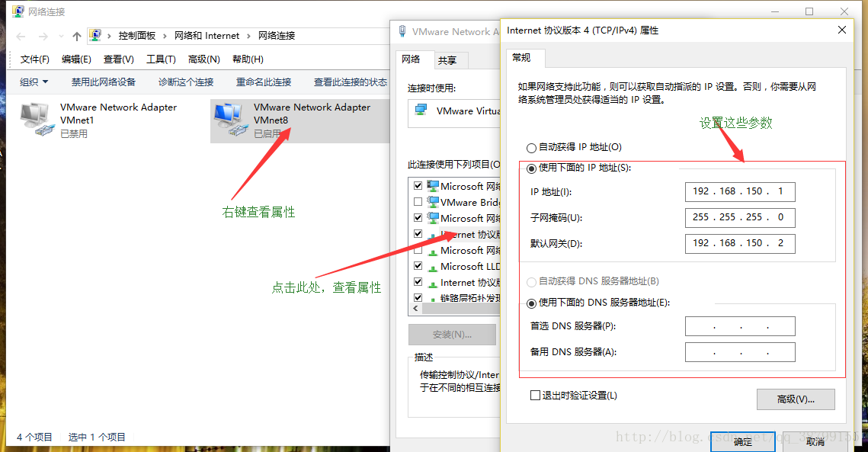
Task: Enable the VMware Bridge protocol checkbox
Action: (x=418, y=202)
